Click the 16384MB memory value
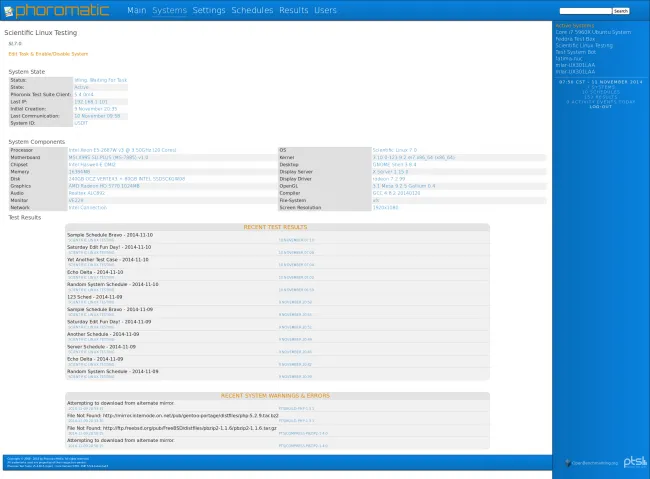 tap(79, 172)
